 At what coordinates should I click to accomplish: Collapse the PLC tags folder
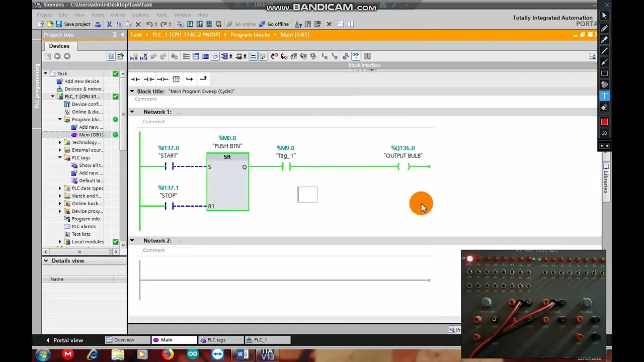60,158
